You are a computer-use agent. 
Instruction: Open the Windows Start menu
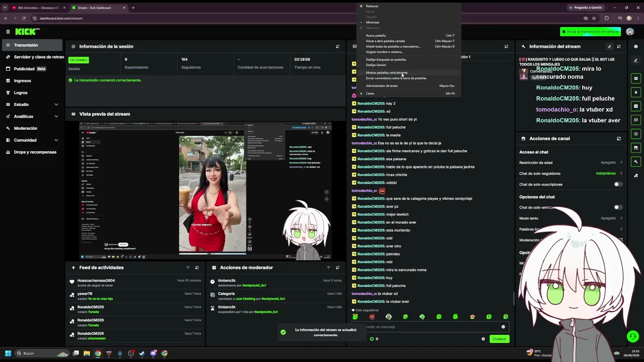[8, 353]
